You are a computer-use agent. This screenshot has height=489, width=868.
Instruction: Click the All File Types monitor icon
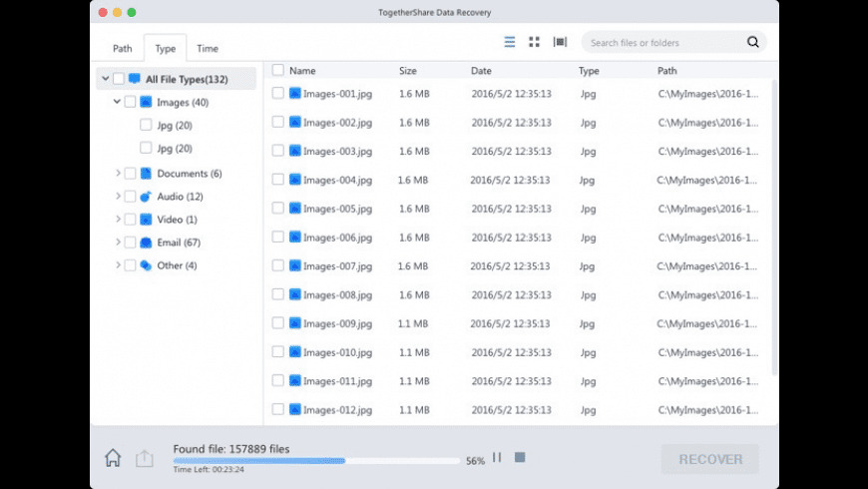tap(134, 79)
